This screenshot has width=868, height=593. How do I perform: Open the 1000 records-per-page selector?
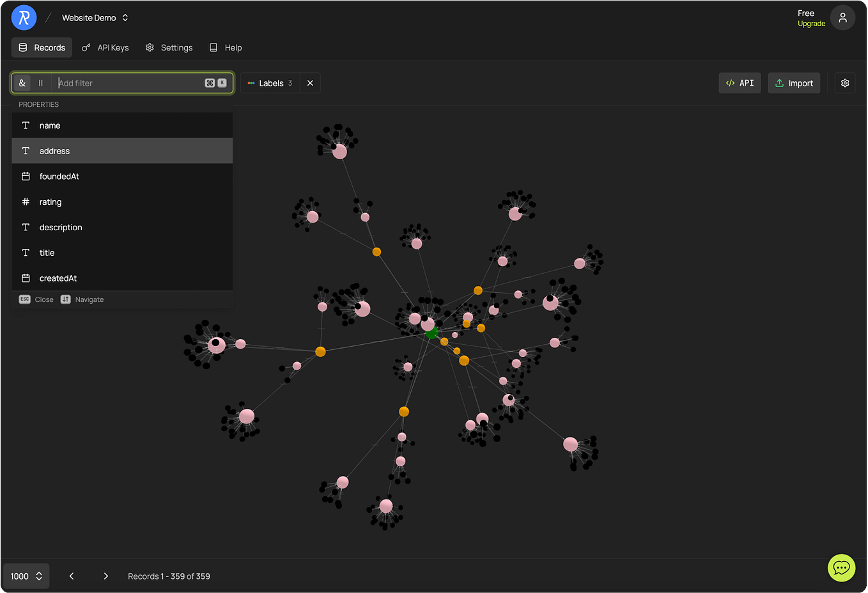26,576
